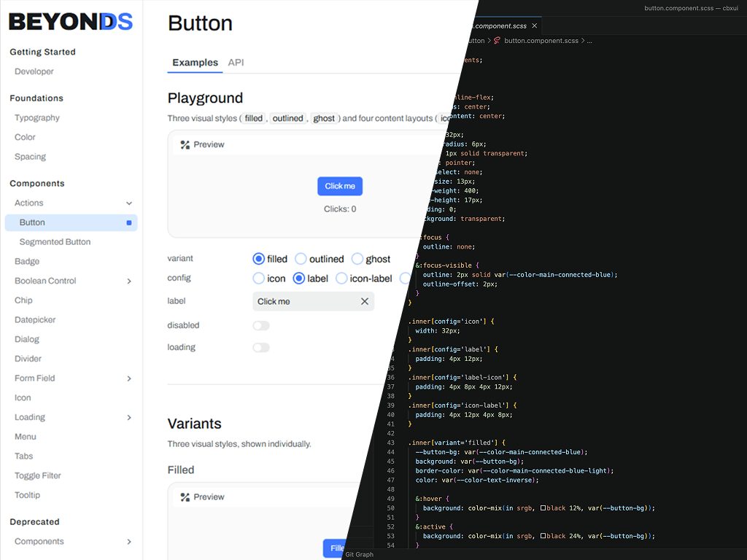Expand the Deprecated Components chevron
747x560 pixels.
(129, 542)
